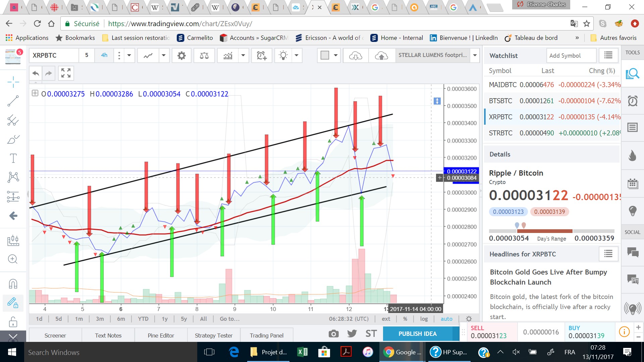Viewport: 644px width, 362px height.
Task: Select the text annotation tool
Action: [13, 158]
